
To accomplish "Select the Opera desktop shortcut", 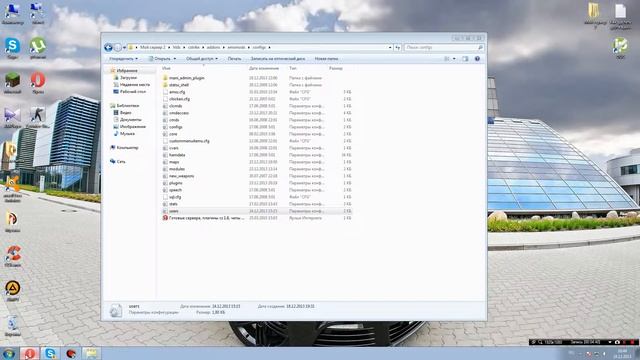I will [38, 83].
